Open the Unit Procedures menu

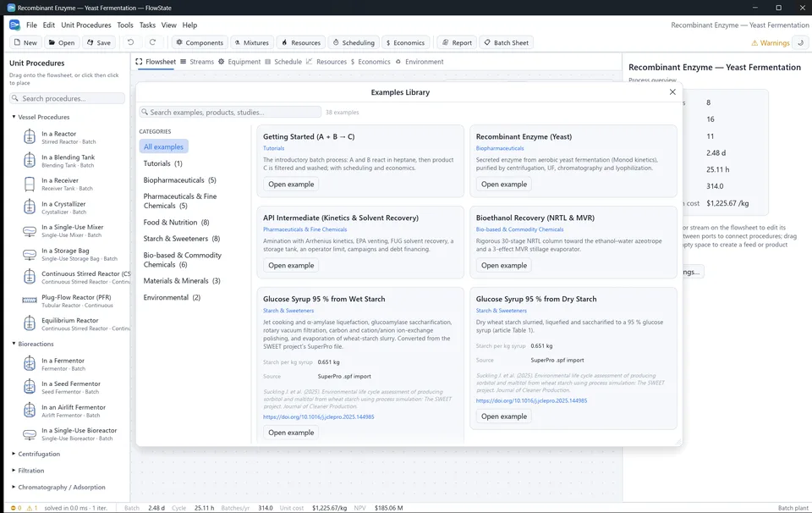pos(86,25)
